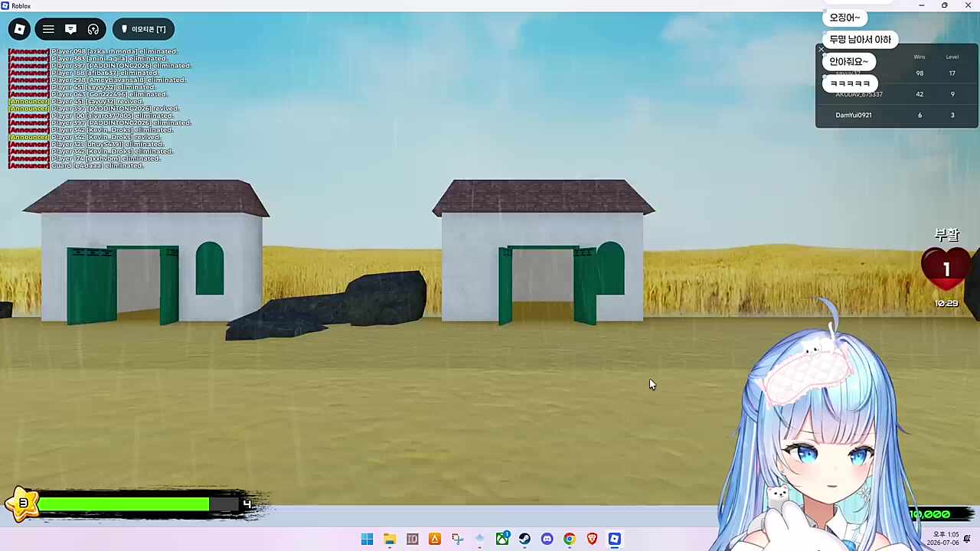Open the 이모티콘 [T] emote button
Screen dimensions: 980x551
tap(144, 29)
